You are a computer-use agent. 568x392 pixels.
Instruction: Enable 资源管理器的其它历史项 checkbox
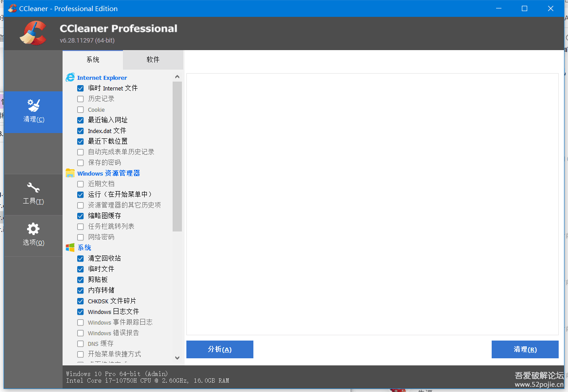coord(80,205)
